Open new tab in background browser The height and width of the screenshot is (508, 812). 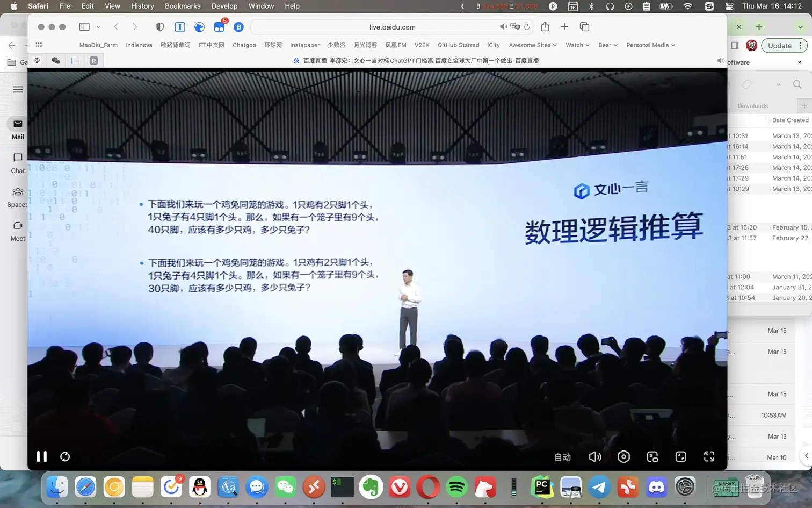(759, 27)
